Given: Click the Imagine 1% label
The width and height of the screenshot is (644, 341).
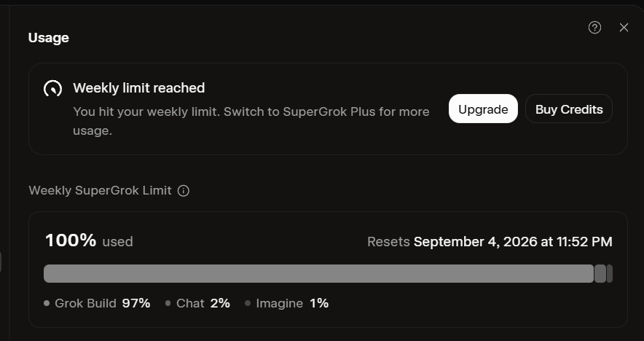Looking at the screenshot, I should point(292,303).
